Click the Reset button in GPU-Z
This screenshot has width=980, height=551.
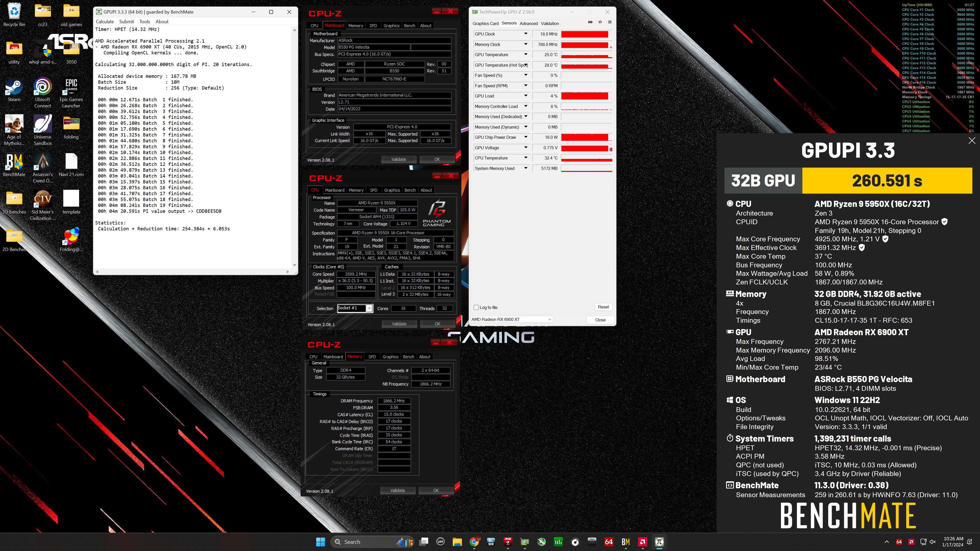(x=603, y=307)
